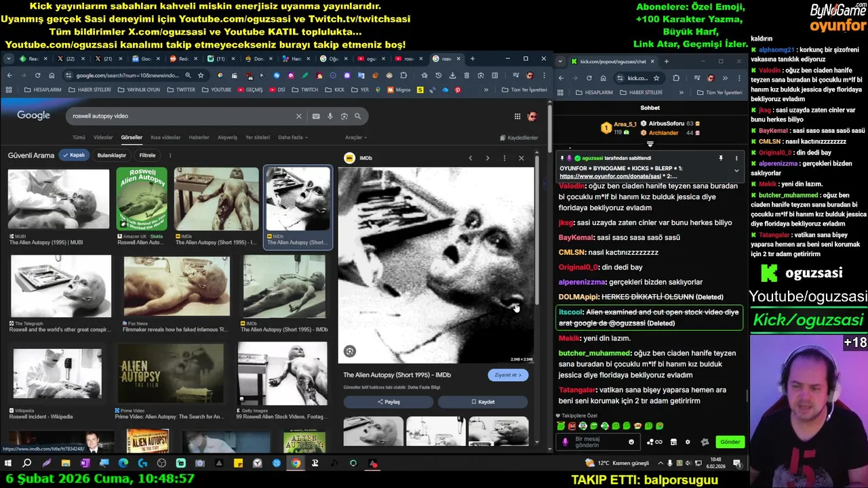
Task: Open the emoji picker in Kick chat
Action: [x=631, y=442]
